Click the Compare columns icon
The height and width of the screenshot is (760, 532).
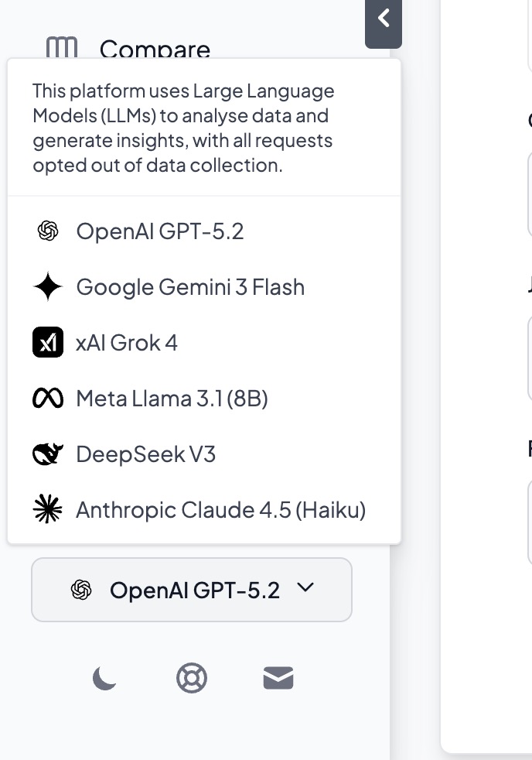(62, 48)
